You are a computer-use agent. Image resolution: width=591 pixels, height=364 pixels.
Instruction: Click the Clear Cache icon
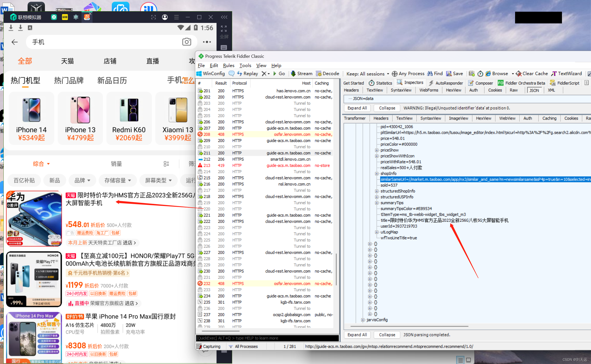click(x=518, y=74)
